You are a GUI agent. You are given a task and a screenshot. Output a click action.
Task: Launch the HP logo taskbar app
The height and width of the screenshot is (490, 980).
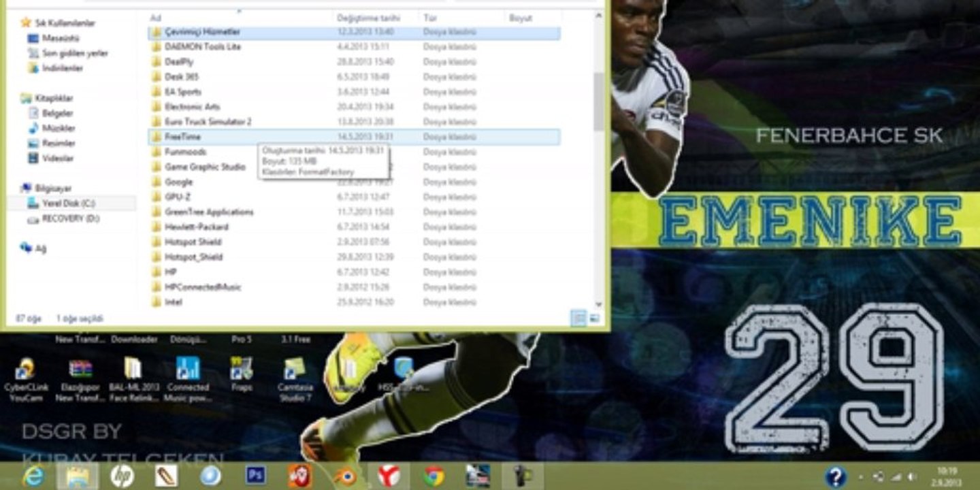click(122, 476)
